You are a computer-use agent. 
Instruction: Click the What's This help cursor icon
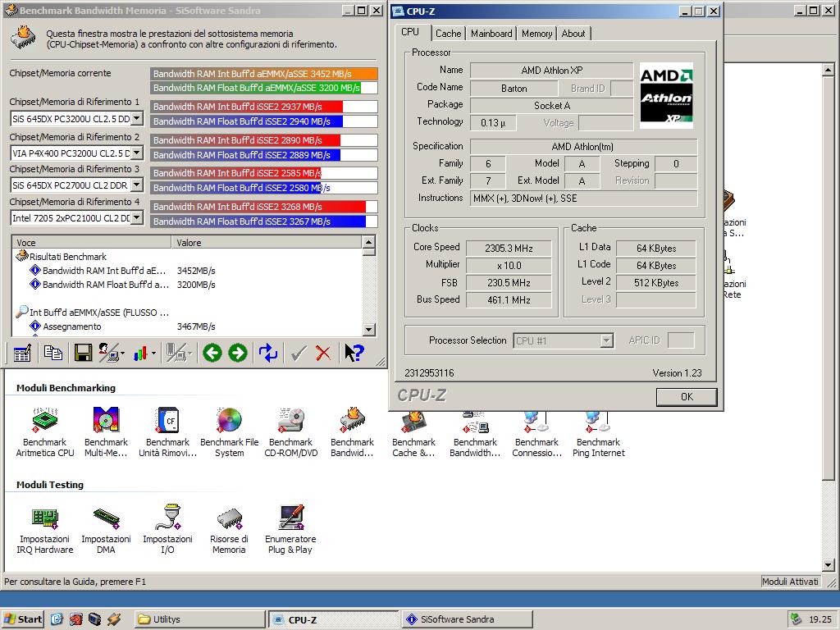click(x=354, y=353)
